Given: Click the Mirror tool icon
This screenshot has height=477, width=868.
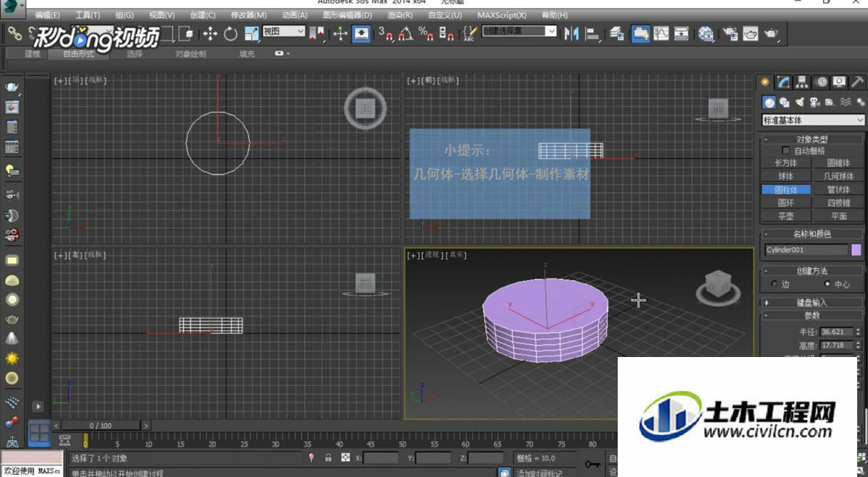Looking at the screenshot, I should [571, 33].
